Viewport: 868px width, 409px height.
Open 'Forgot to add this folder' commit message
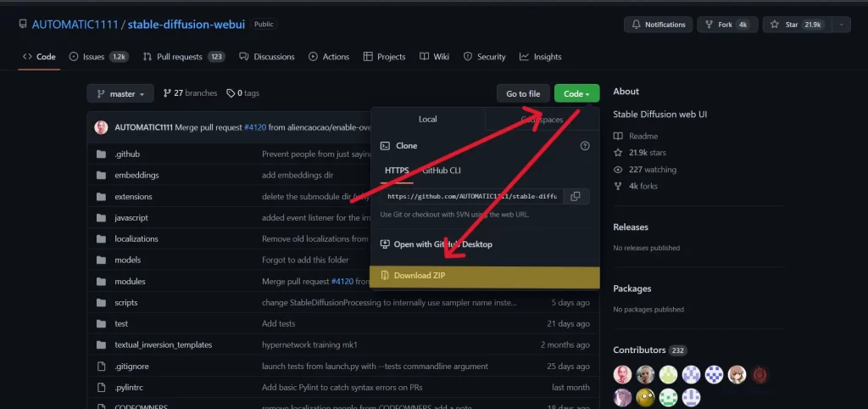pyautogui.click(x=305, y=260)
